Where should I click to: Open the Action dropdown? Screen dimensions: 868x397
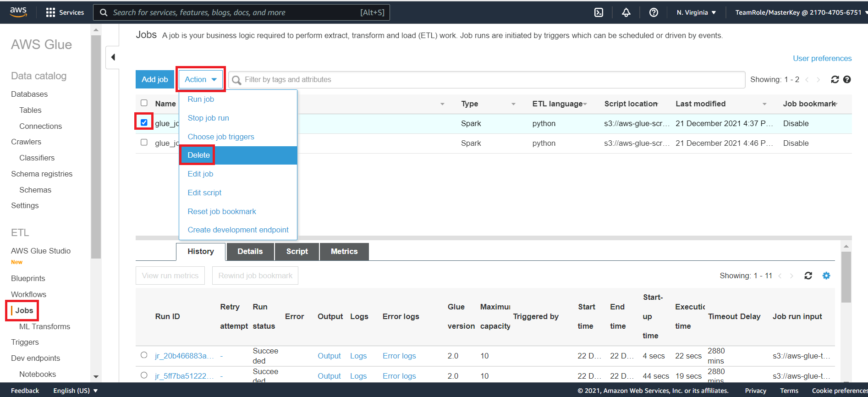coord(201,79)
